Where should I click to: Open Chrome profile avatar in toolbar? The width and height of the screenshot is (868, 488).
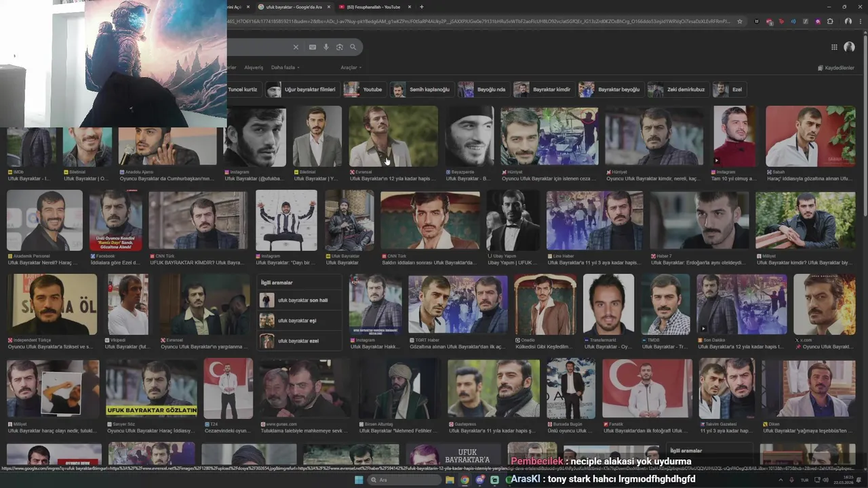tap(848, 22)
